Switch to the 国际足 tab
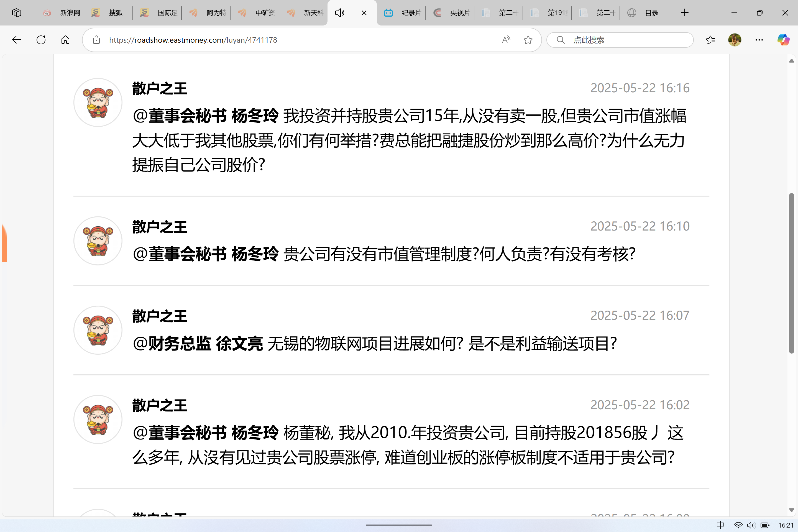The height and width of the screenshot is (532, 798). tap(158, 13)
